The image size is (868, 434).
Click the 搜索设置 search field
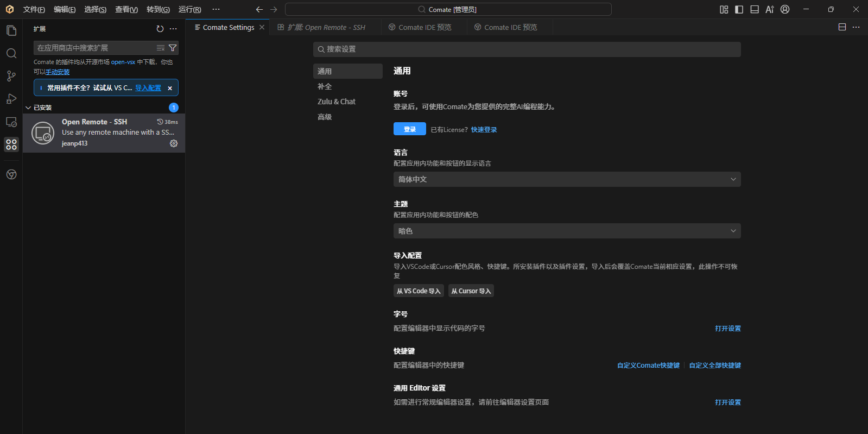(527, 49)
